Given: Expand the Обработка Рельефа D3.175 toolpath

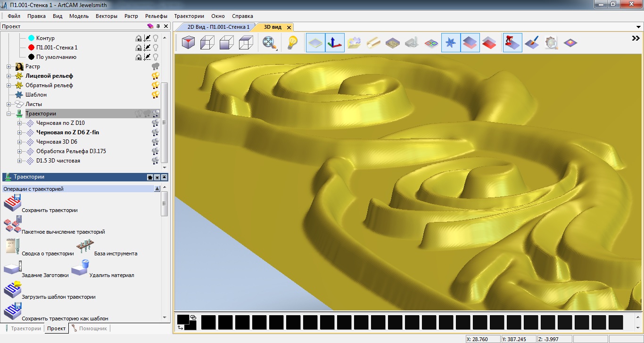Looking at the screenshot, I should tap(20, 151).
